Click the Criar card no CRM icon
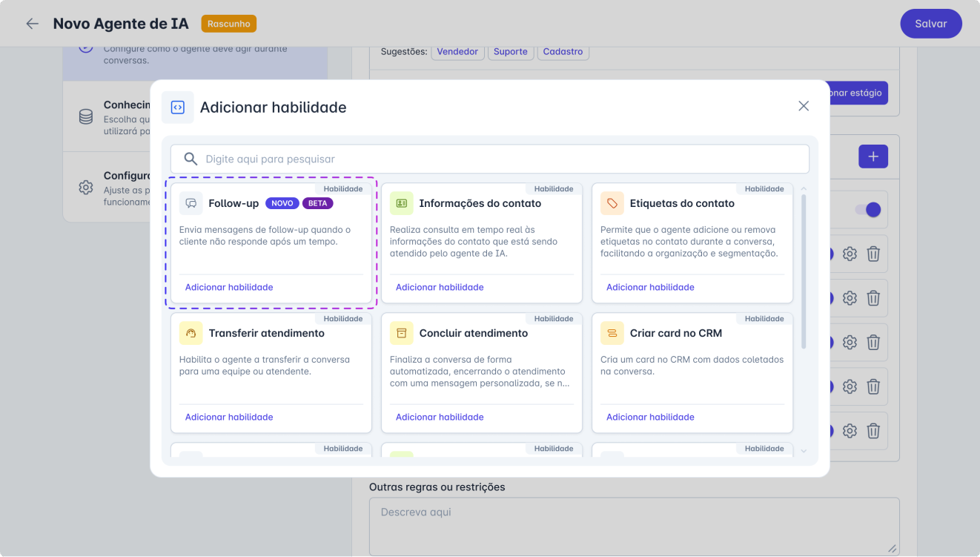This screenshot has width=980, height=557. point(612,333)
